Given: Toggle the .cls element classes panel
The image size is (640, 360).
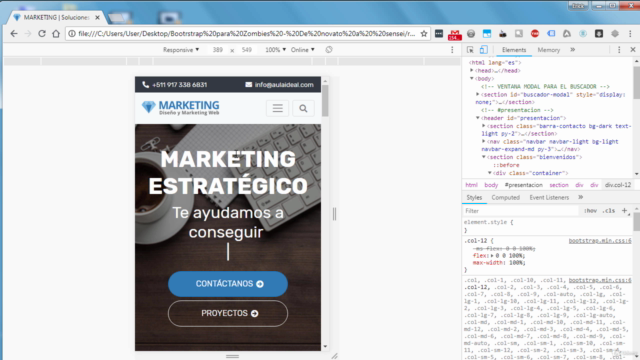Looking at the screenshot, I should click(609, 211).
